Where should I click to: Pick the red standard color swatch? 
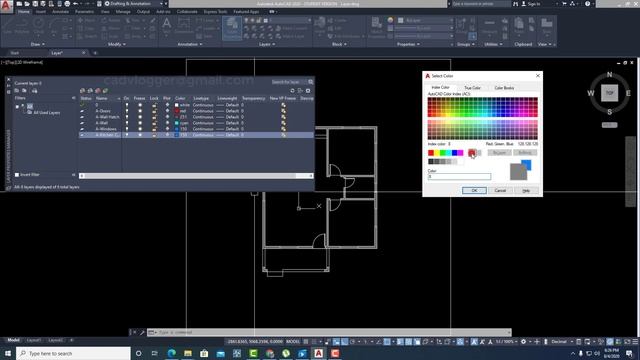[x=431, y=153]
